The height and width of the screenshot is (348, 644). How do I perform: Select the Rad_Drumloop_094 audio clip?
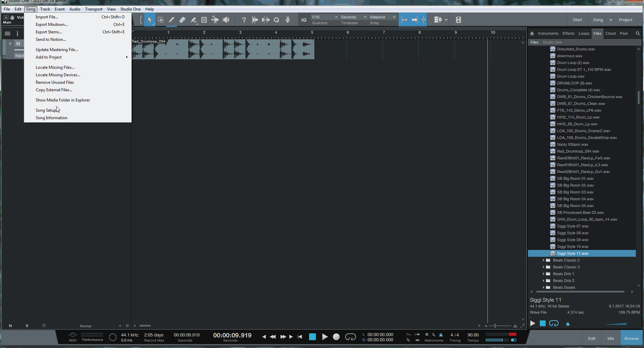pos(223,49)
